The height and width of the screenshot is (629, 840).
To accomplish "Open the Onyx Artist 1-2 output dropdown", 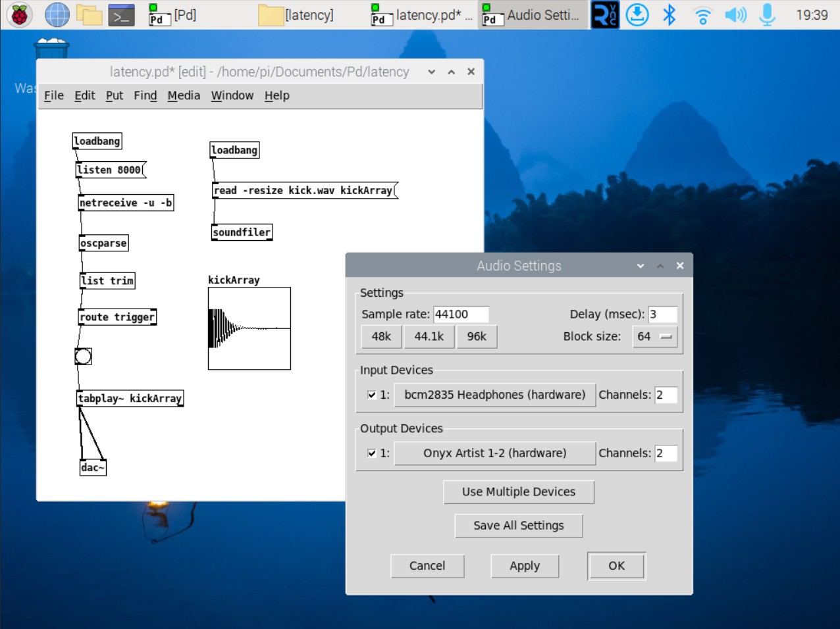I will click(494, 453).
